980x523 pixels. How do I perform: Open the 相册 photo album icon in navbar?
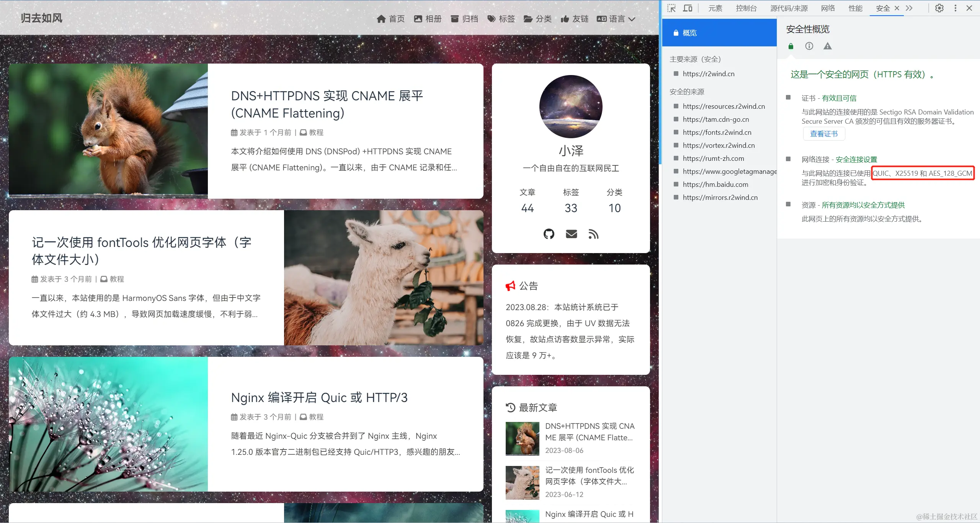tap(418, 18)
